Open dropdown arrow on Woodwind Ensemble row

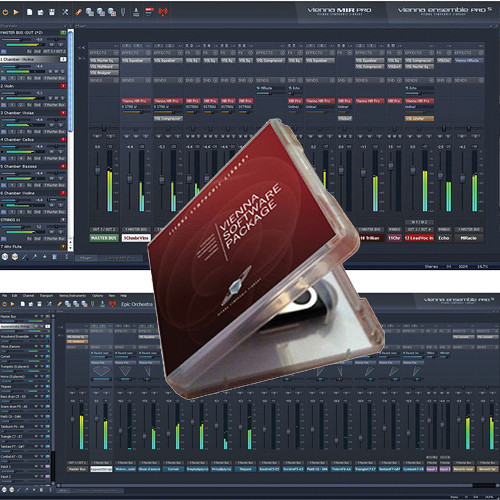36,336
